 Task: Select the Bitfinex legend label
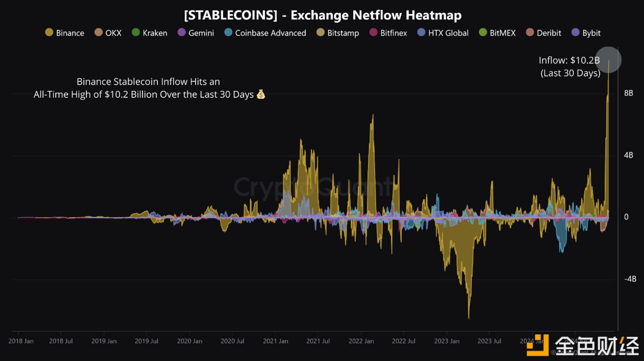pyautogui.click(x=394, y=33)
